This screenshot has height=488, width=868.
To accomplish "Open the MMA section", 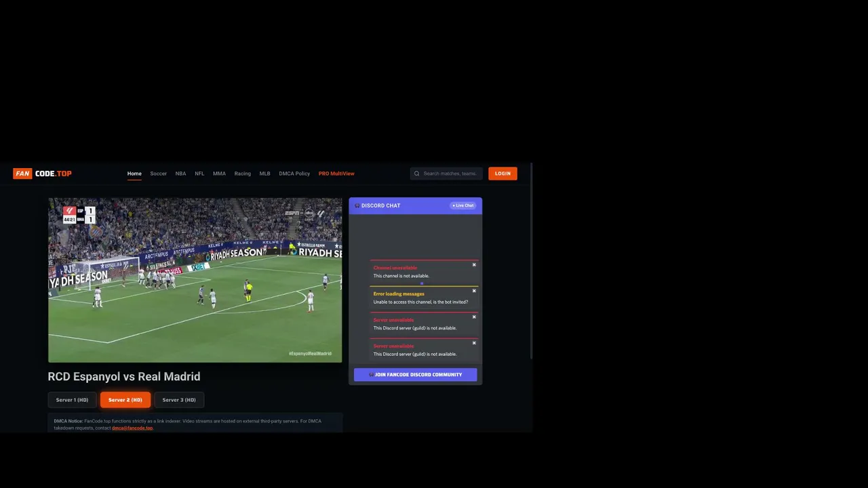I will (x=219, y=174).
